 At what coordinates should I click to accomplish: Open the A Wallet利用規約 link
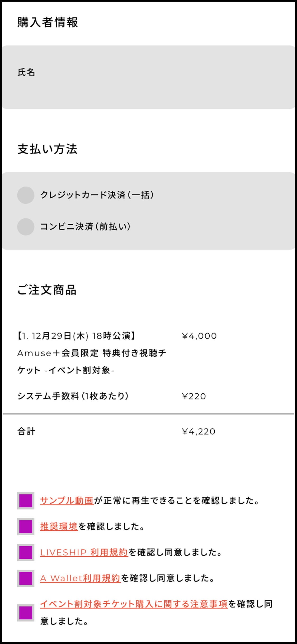(80, 578)
